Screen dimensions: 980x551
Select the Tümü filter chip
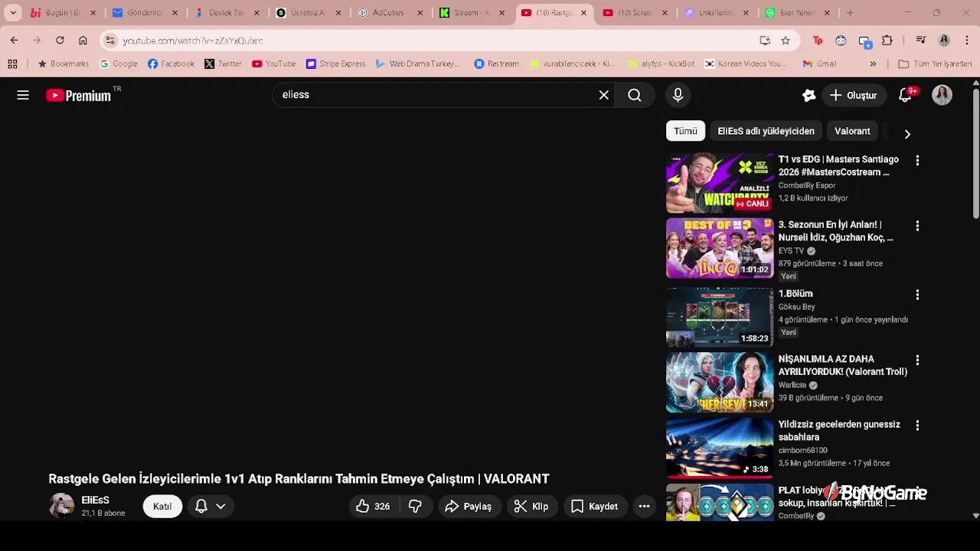(x=685, y=131)
